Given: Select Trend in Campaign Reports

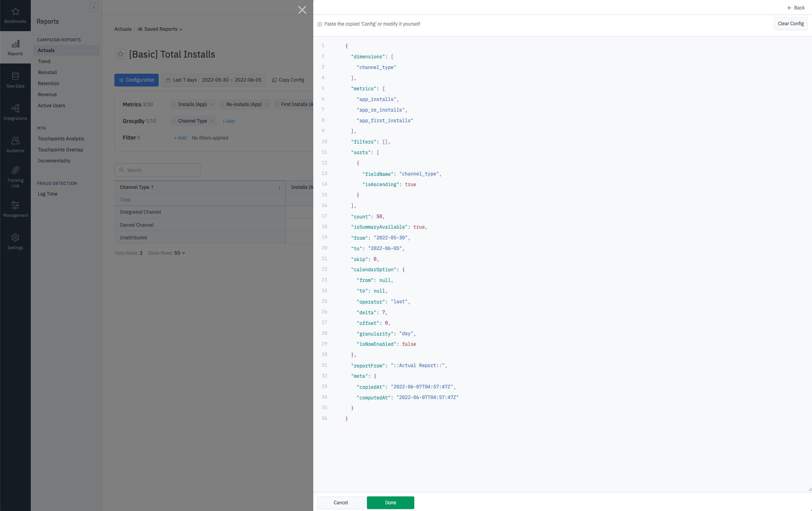Looking at the screenshot, I should click(44, 62).
